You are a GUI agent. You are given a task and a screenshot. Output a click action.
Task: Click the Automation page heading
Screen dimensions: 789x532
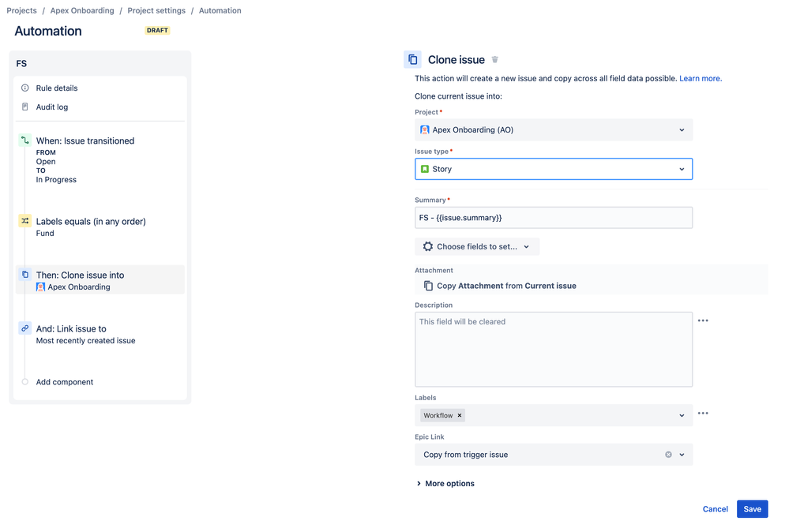(x=48, y=31)
